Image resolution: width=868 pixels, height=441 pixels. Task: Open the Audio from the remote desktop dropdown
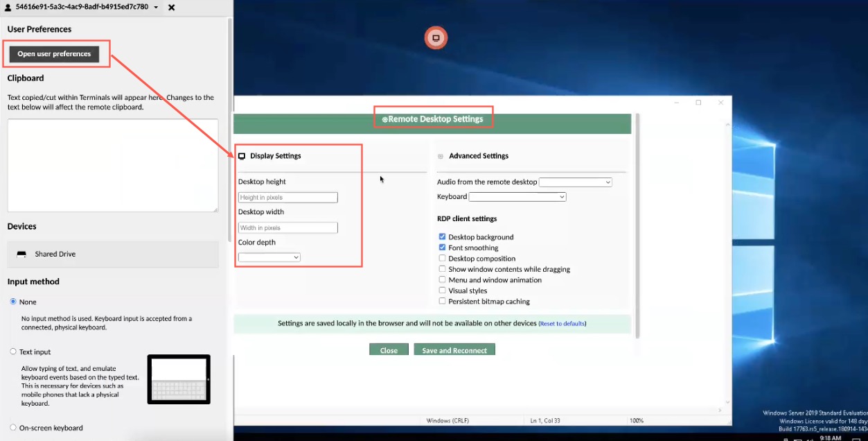(x=575, y=182)
